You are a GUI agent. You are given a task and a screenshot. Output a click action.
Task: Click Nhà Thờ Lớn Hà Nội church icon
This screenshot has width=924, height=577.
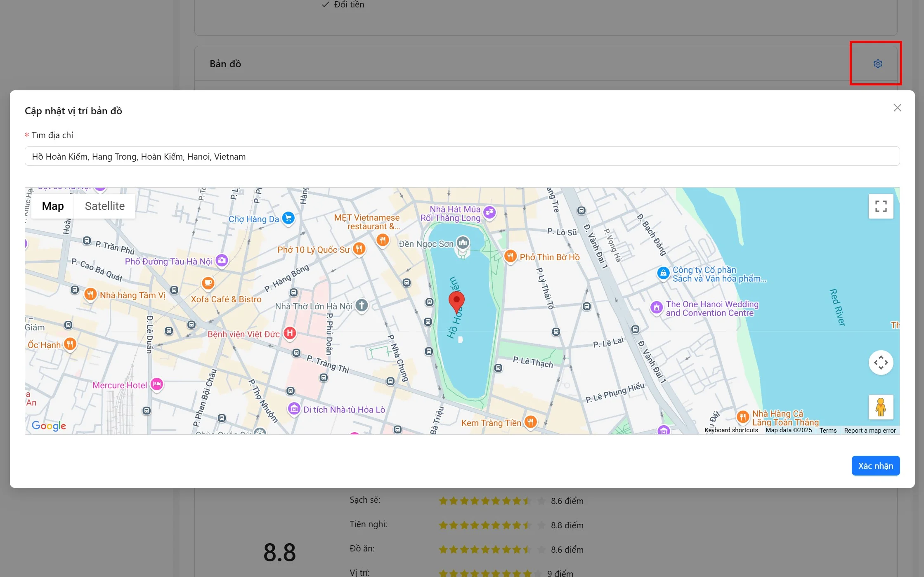point(362,306)
